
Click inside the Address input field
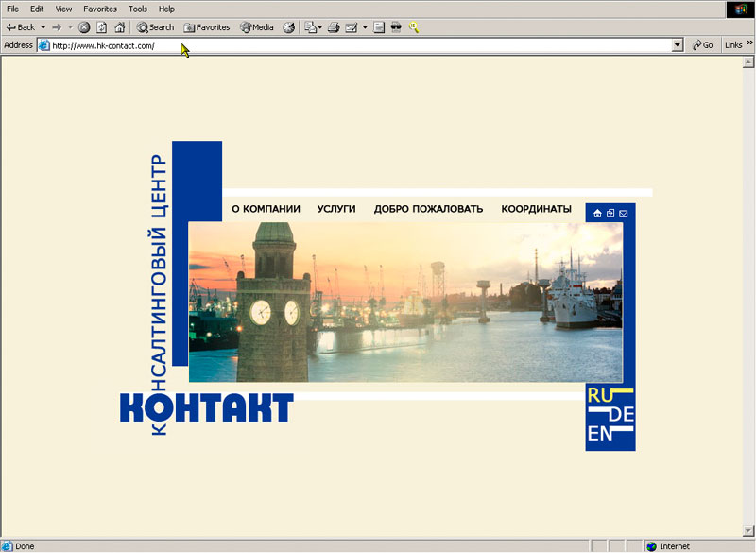[283, 44]
